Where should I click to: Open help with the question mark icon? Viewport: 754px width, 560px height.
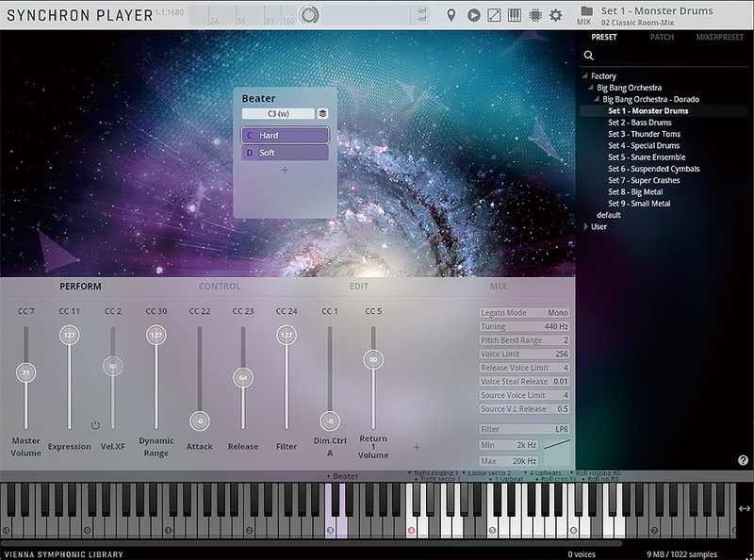[x=743, y=460]
